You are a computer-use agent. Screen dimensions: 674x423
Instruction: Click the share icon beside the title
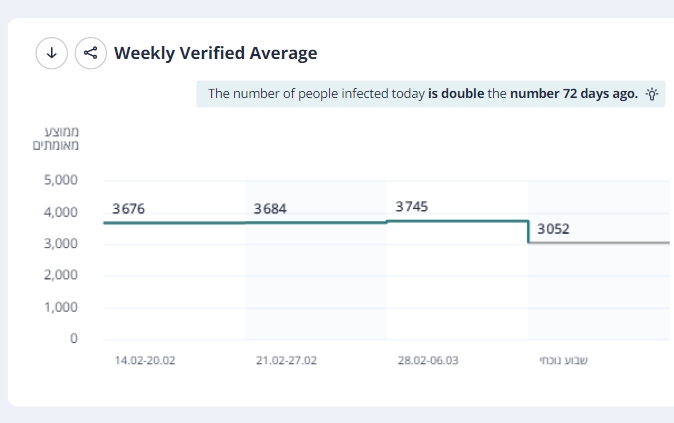point(90,53)
